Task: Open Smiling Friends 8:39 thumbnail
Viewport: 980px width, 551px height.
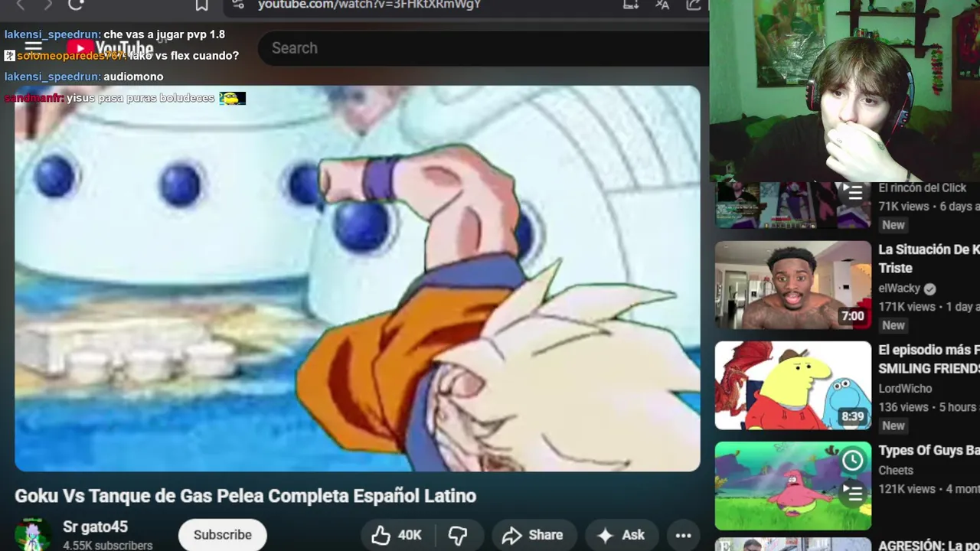Action: [x=793, y=386]
